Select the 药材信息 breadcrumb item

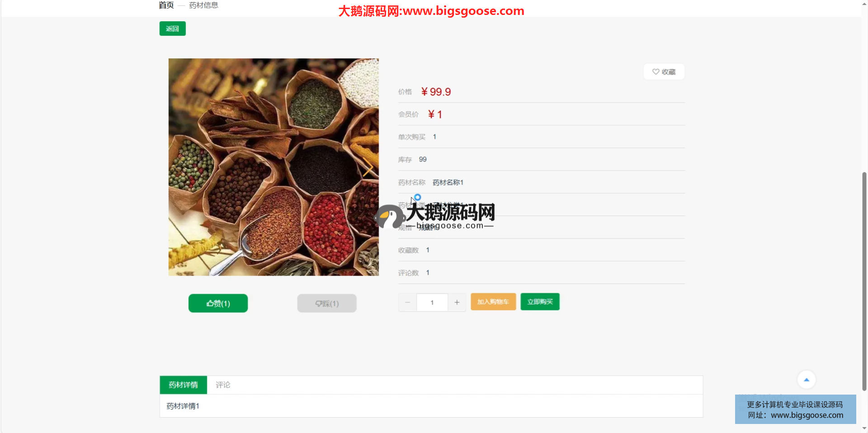[x=203, y=5]
